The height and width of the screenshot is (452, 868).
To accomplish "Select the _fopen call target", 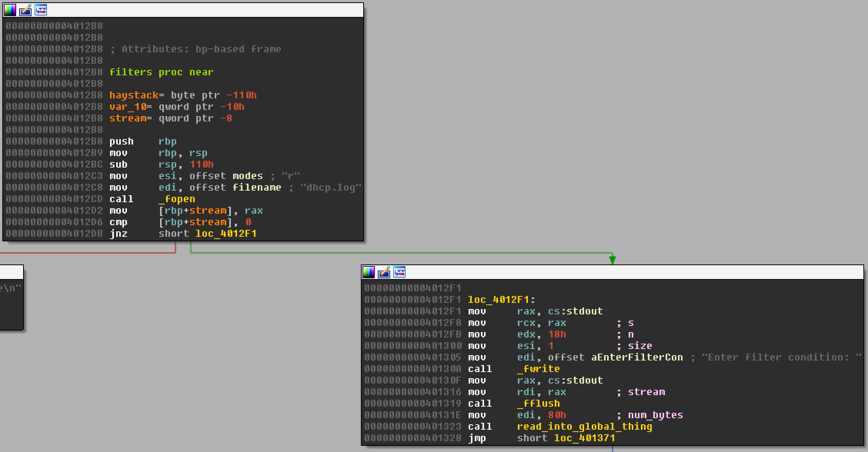I will (x=177, y=199).
